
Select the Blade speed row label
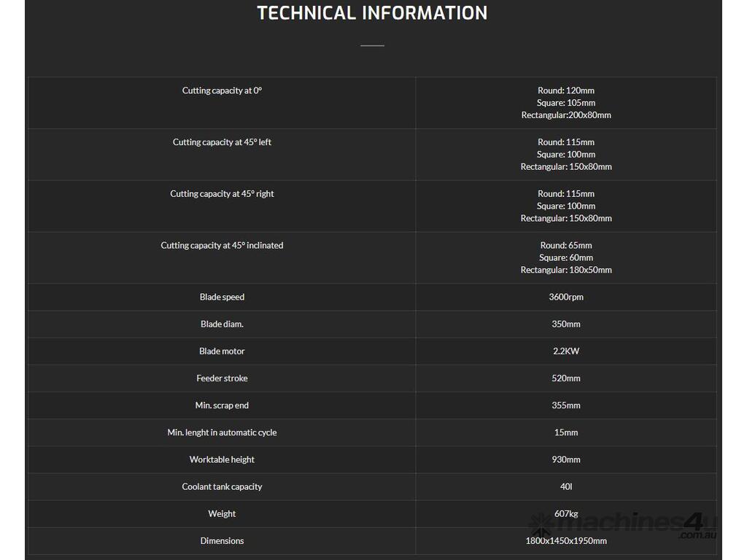tap(222, 297)
